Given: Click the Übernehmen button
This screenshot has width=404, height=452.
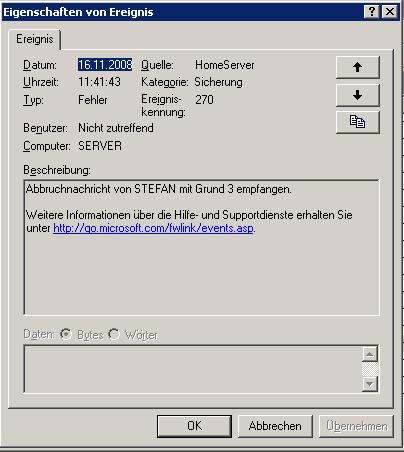Looking at the screenshot, I should (x=356, y=426).
